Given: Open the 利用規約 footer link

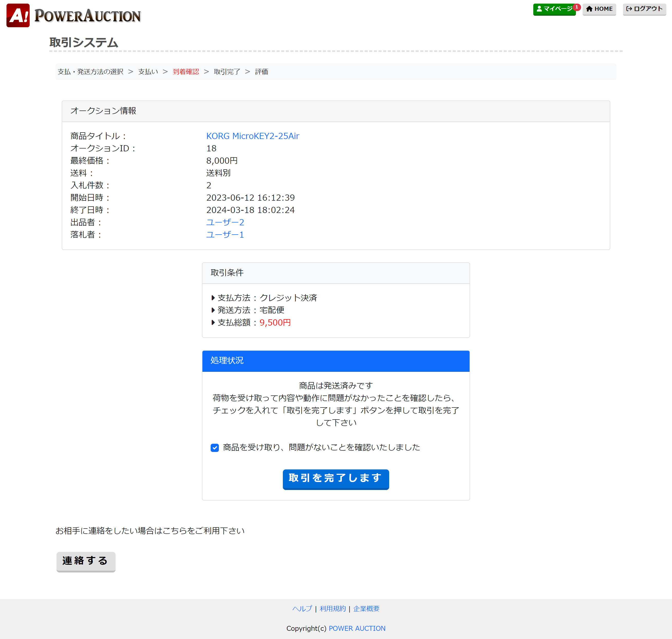Looking at the screenshot, I should click(332, 609).
